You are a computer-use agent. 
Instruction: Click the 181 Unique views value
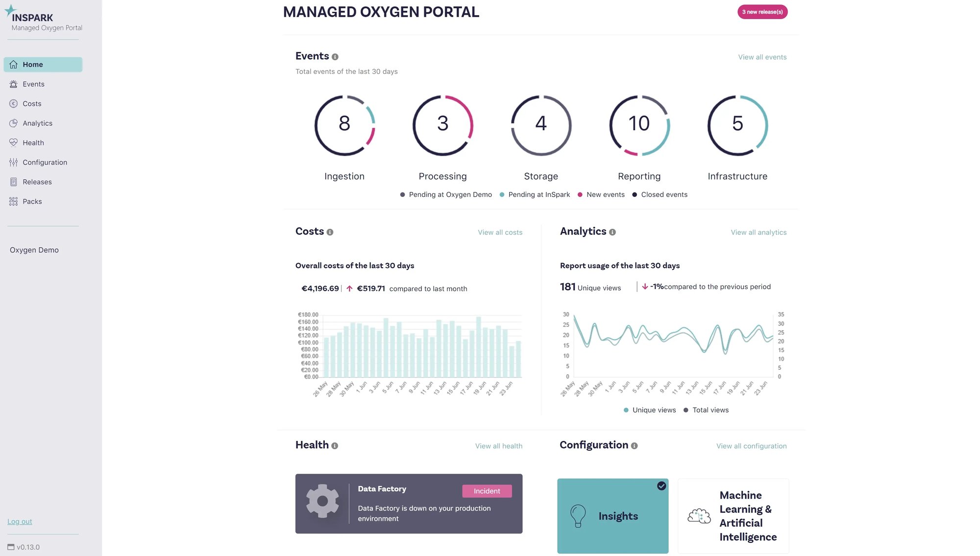click(x=590, y=287)
